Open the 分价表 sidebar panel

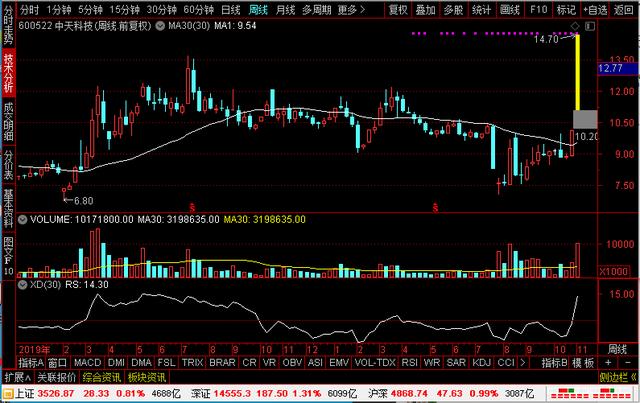point(8,165)
